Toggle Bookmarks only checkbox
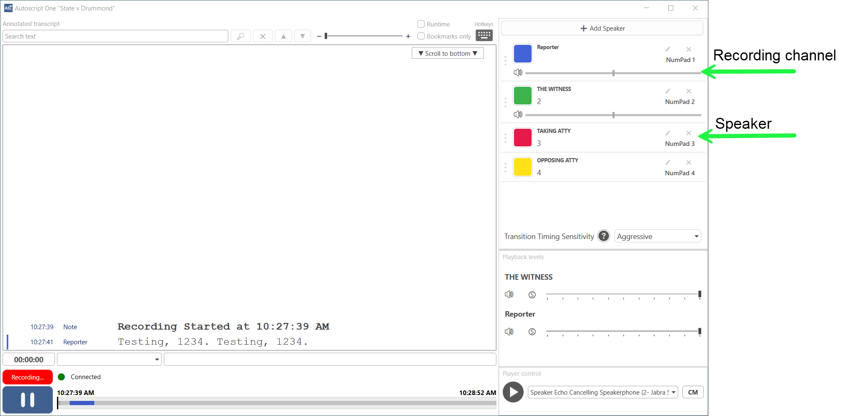868x416 pixels. click(x=421, y=36)
